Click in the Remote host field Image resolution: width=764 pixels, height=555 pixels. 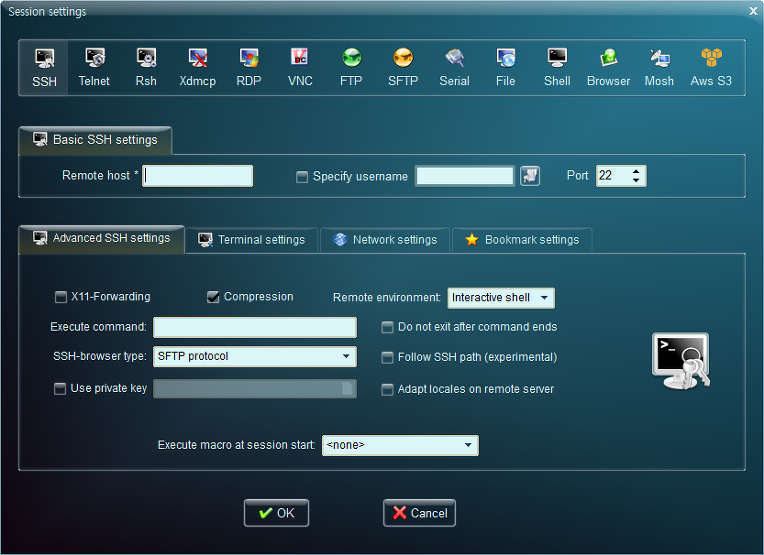click(x=197, y=176)
